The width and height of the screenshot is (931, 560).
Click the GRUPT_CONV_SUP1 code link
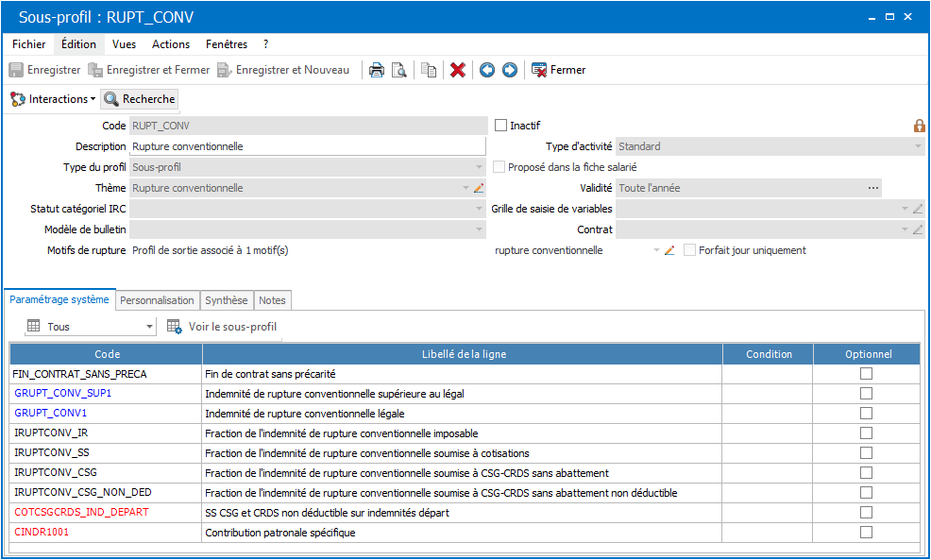[x=63, y=393]
